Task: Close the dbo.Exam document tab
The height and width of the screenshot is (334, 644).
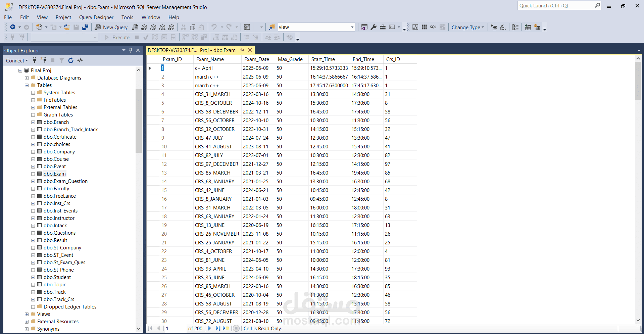Action: click(250, 50)
